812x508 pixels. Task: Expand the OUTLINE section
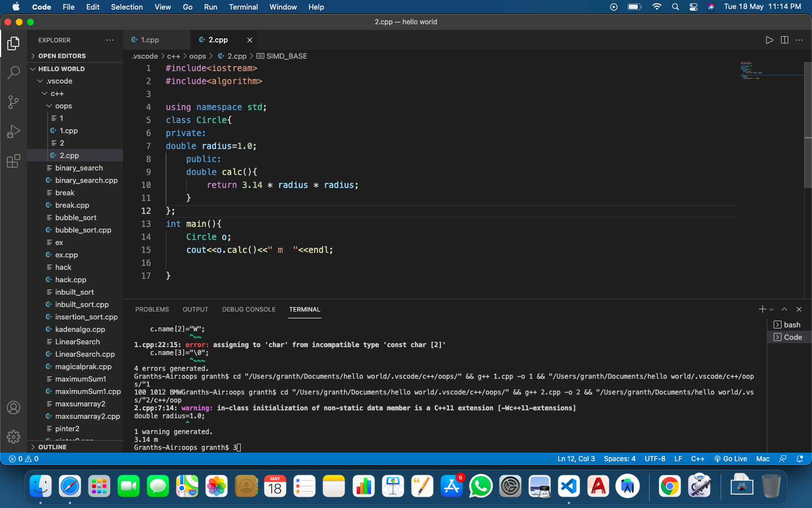tap(52, 447)
